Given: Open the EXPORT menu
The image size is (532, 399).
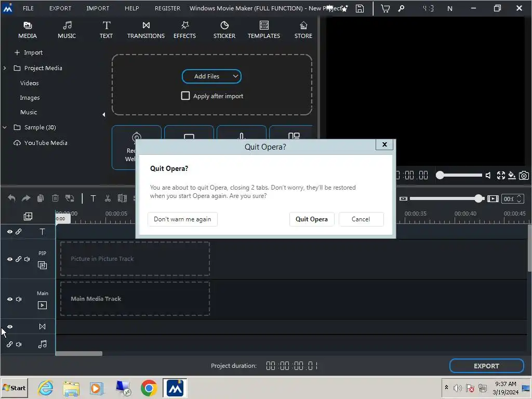Looking at the screenshot, I should point(60,8).
